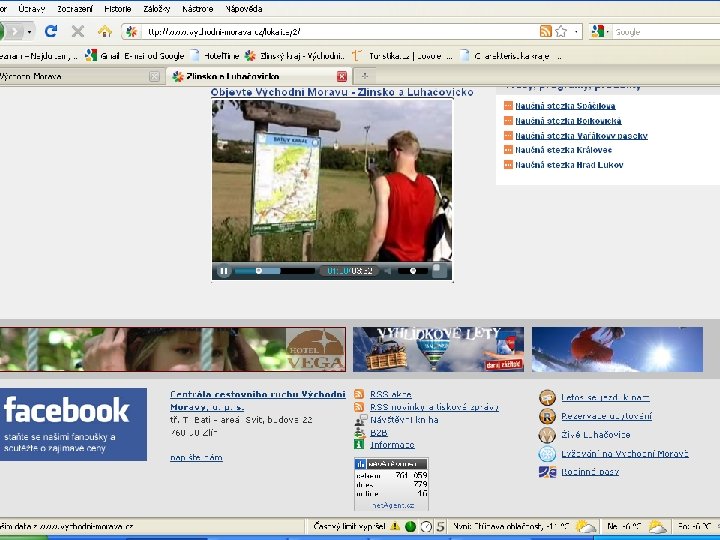This screenshot has width=720, height=540.
Task: Click the weather forecast in the status bar
Action: [x=523, y=526]
